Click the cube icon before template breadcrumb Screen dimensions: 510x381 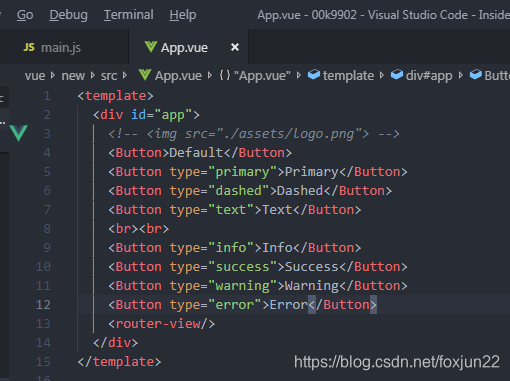click(314, 74)
